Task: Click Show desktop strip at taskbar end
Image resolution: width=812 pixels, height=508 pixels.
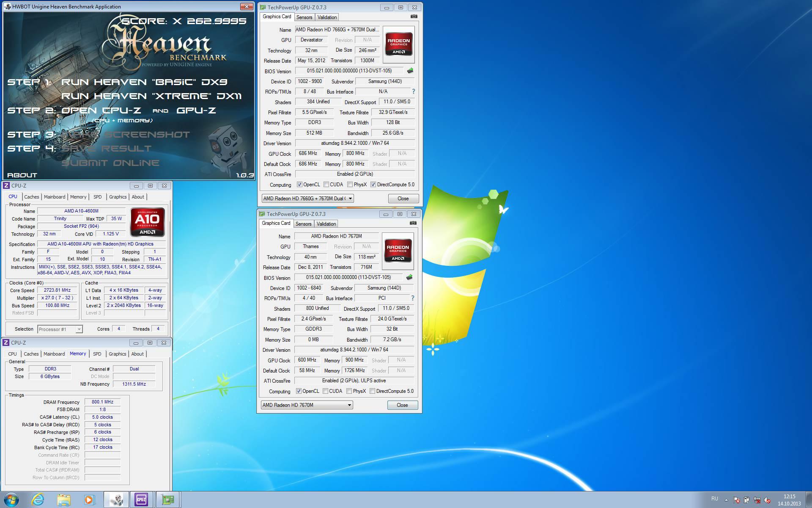Action: click(x=809, y=500)
